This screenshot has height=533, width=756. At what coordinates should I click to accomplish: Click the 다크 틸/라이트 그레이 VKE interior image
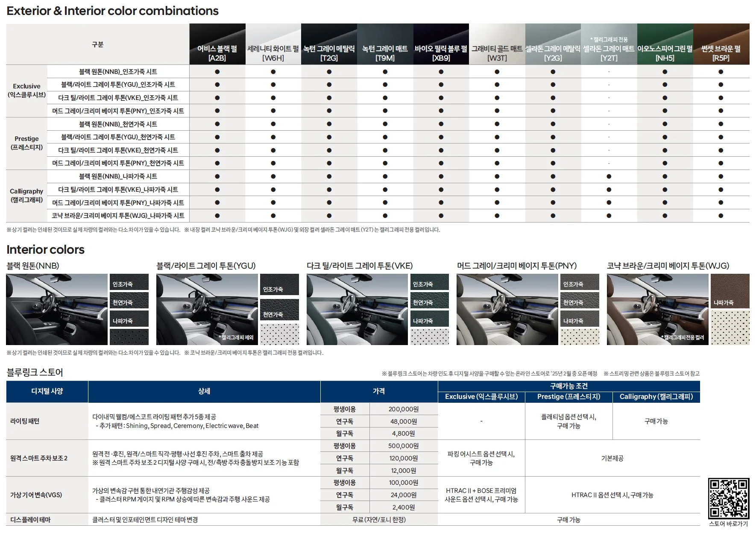[x=357, y=309]
